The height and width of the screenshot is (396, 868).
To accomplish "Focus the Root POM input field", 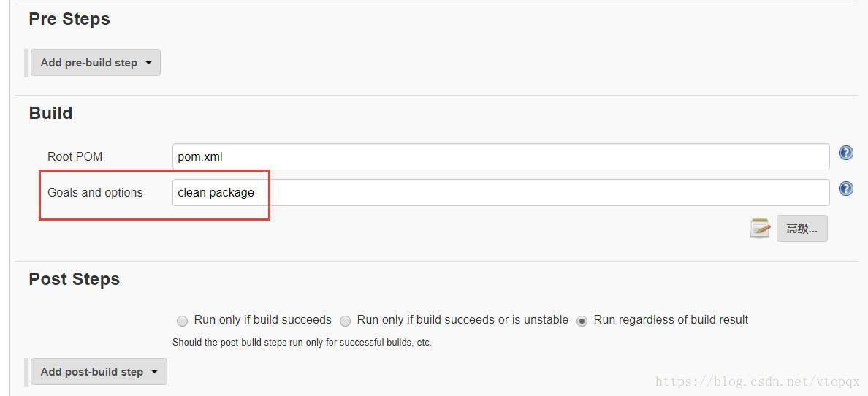I will pos(501,157).
